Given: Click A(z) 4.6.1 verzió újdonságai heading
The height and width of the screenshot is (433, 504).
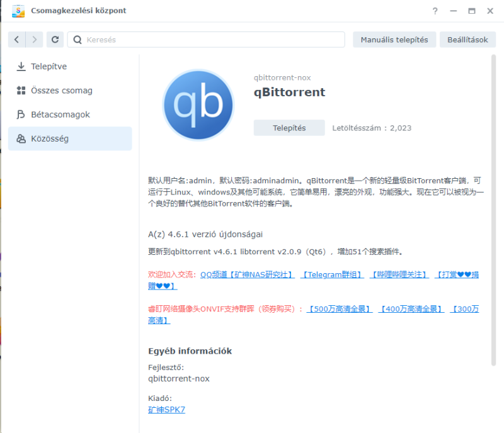Looking at the screenshot, I should [x=205, y=234].
